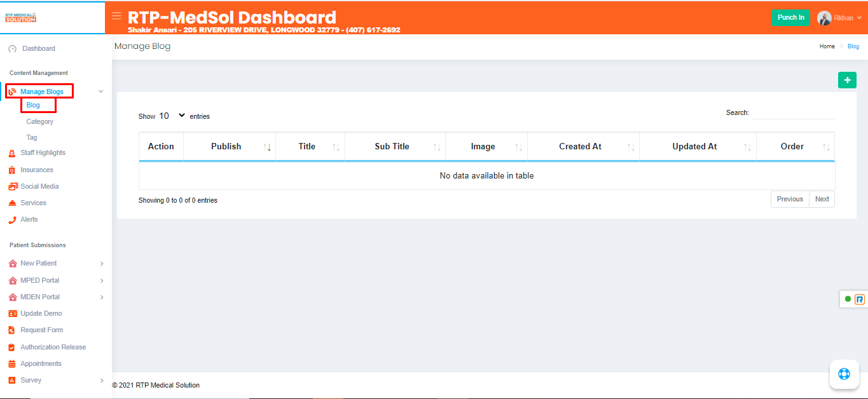Focus the table Search input field
Image resolution: width=868 pixels, height=399 pixels.
coord(794,113)
